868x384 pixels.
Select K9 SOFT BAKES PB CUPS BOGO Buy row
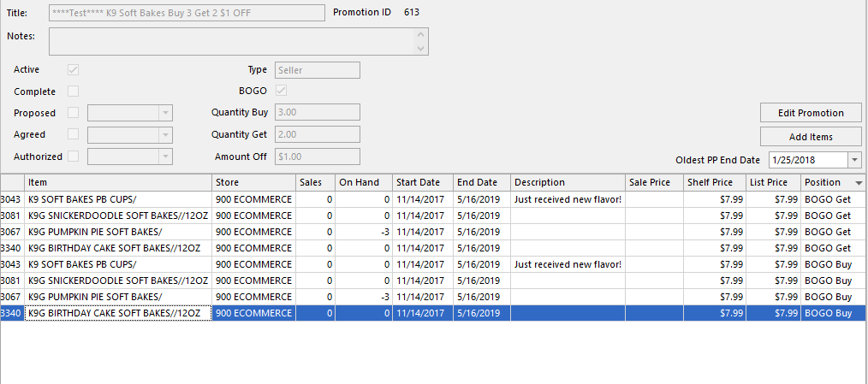point(433,264)
